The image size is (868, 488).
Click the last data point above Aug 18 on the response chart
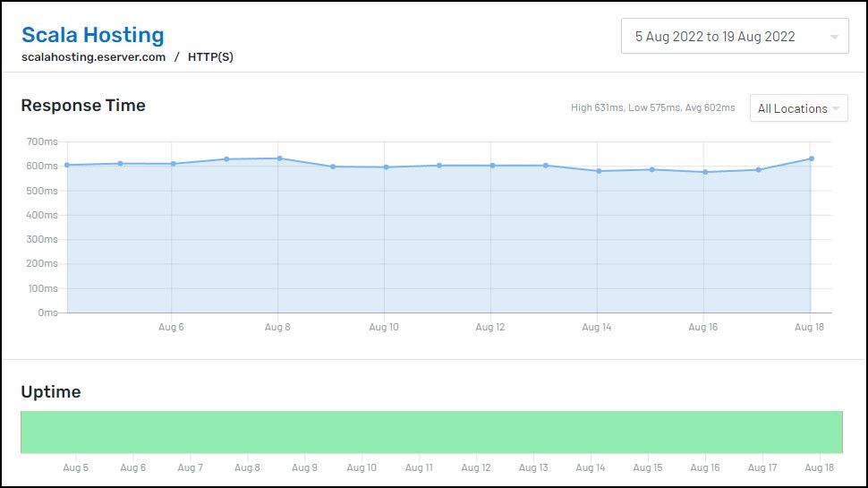[x=812, y=158]
